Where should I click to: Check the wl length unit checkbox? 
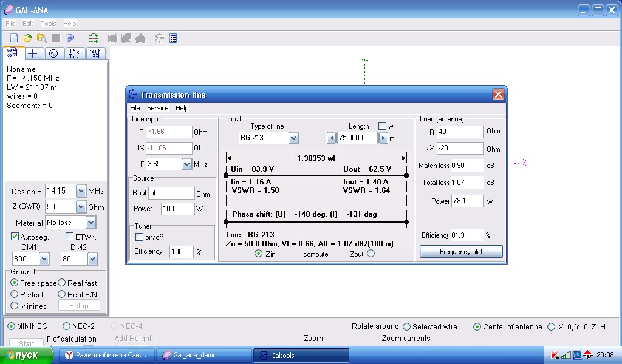click(382, 126)
